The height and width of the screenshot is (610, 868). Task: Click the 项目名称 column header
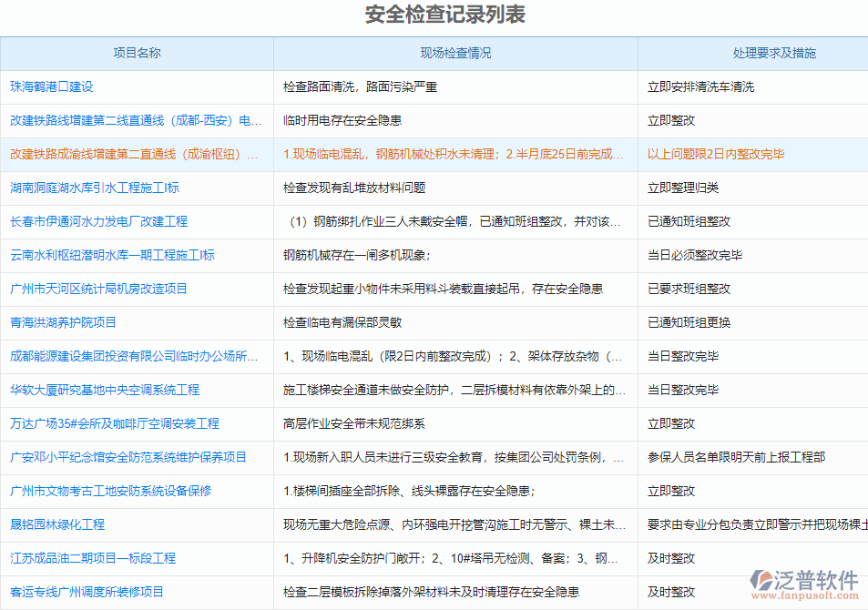coord(138,54)
